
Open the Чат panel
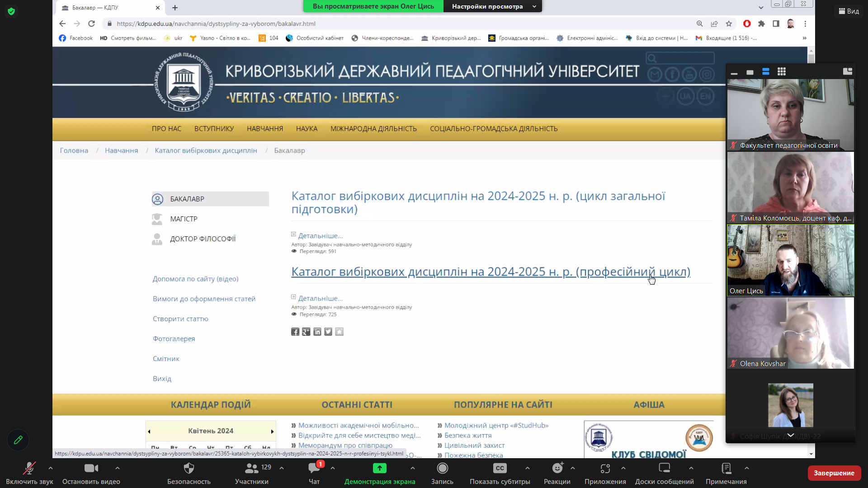[314, 473]
